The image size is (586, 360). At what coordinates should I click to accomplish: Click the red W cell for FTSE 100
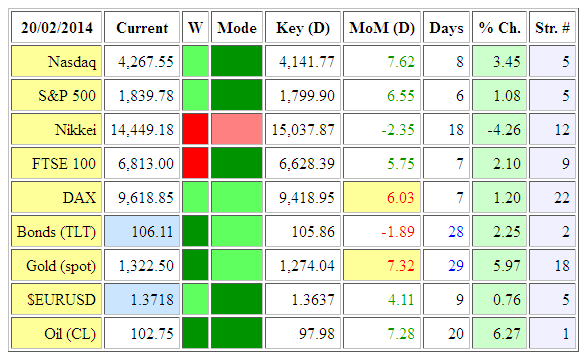point(195,163)
